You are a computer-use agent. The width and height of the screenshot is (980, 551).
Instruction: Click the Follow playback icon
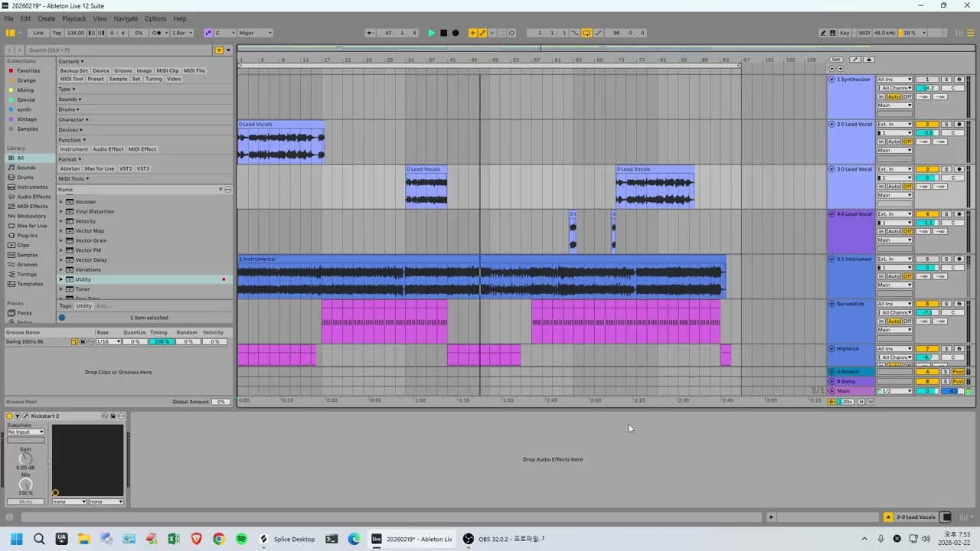click(x=370, y=33)
